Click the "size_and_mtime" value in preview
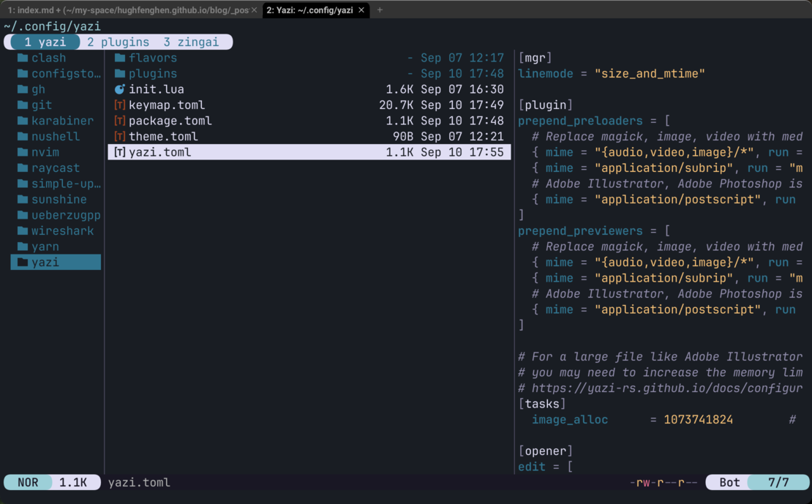This screenshot has height=504, width=812. [650, 74]
